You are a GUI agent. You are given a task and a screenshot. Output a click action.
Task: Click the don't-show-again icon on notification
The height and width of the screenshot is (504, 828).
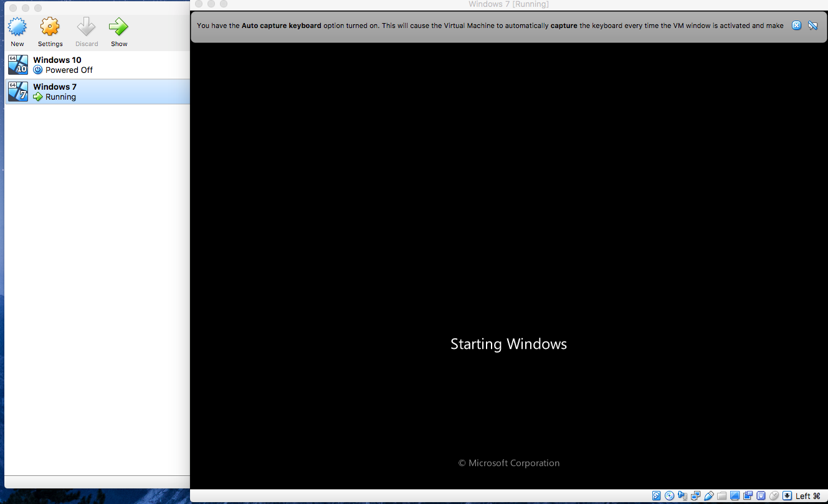[x=812, y=26]
